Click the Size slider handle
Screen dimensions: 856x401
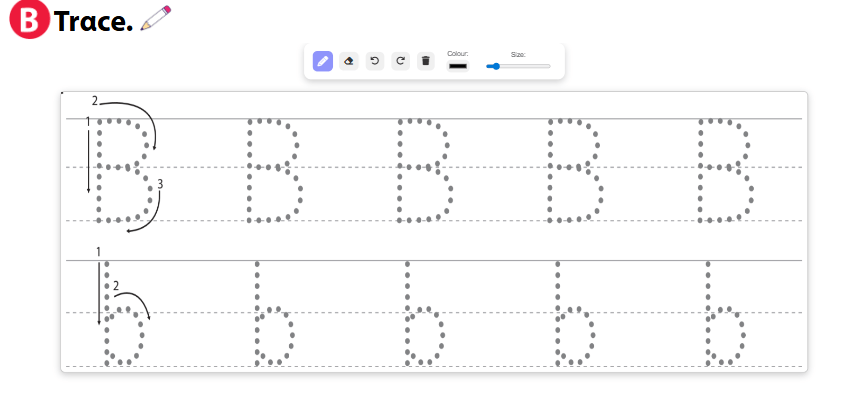494,66
